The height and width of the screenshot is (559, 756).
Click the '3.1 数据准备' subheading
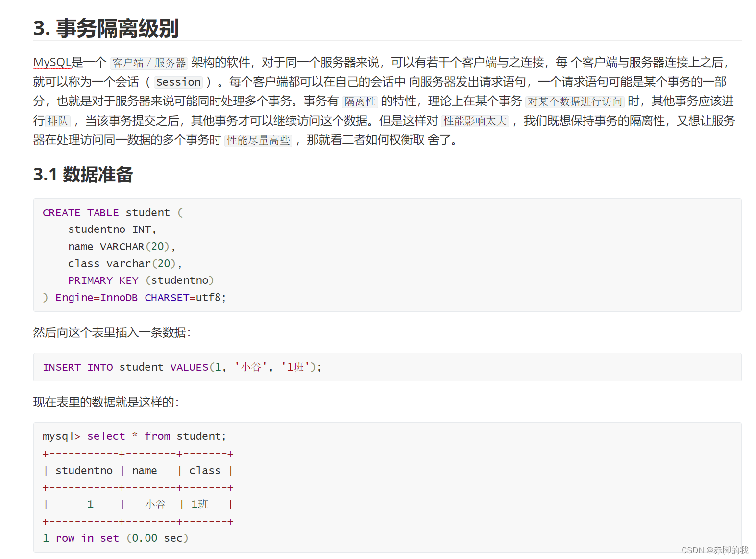tap(83, 175)
